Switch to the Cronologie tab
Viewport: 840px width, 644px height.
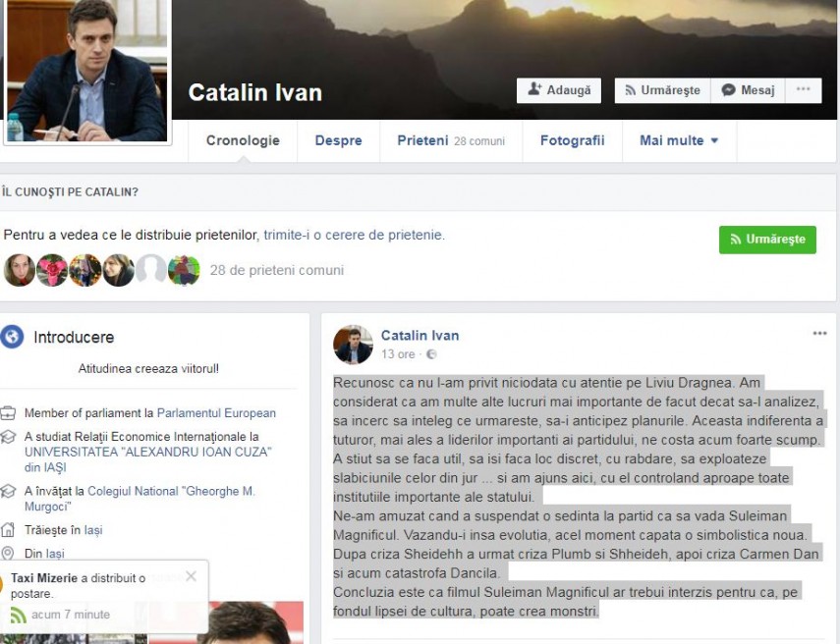click(x=243, y=140)
